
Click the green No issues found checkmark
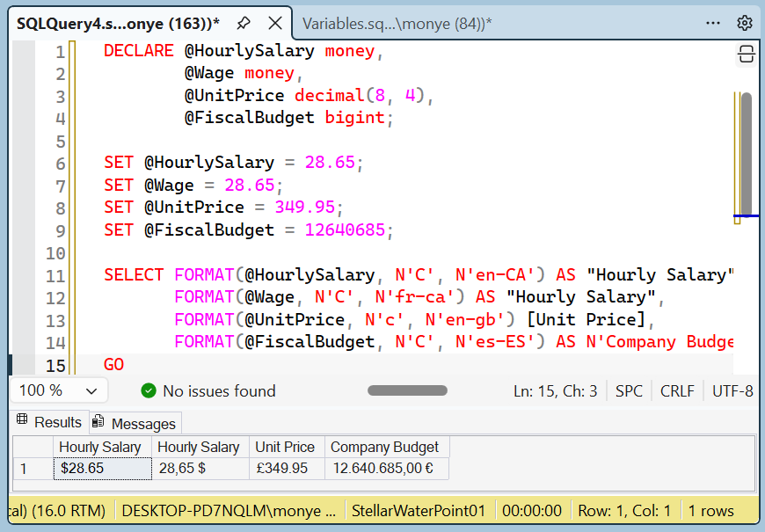(x=149, y=390)
